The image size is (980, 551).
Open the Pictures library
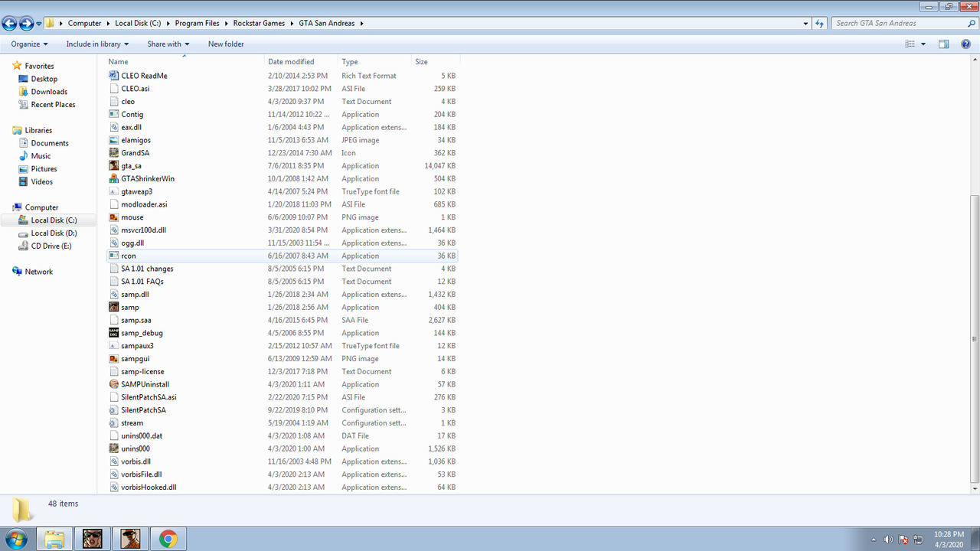[x=44, y=169]
